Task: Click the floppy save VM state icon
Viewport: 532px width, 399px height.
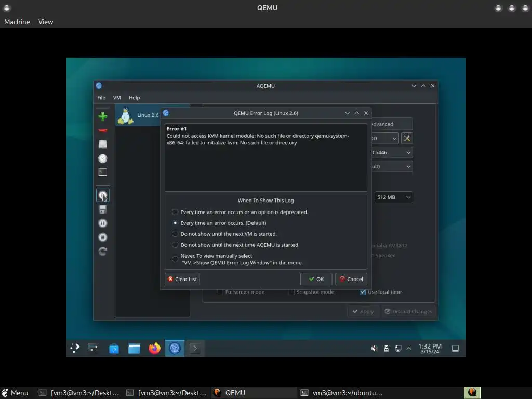Action: 103,209
